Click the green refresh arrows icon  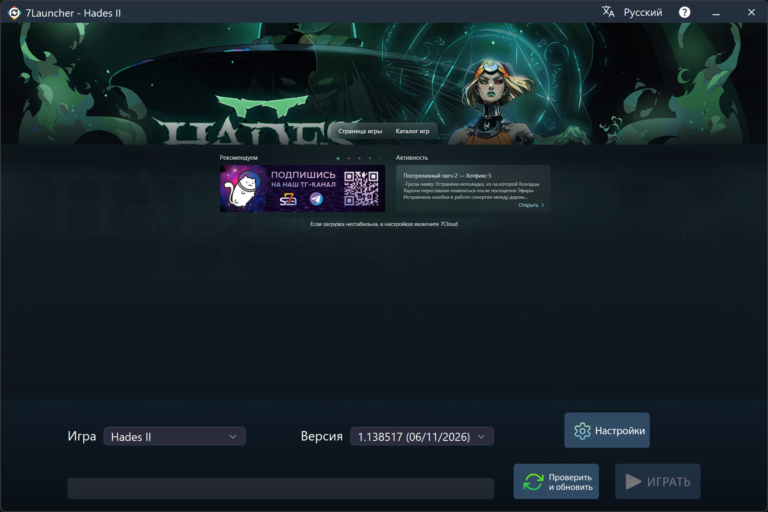click(x=533, y=482)
